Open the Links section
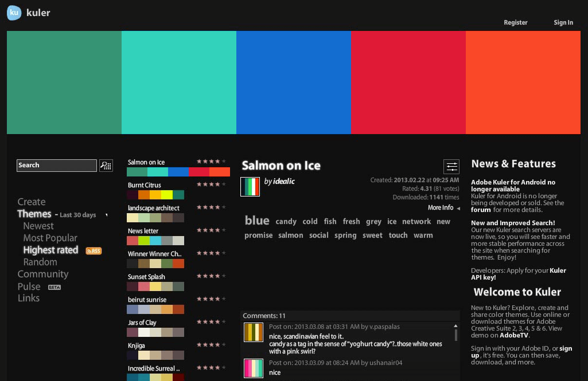The width and height of the screenshot is (588, 381). tap(29, 298)
